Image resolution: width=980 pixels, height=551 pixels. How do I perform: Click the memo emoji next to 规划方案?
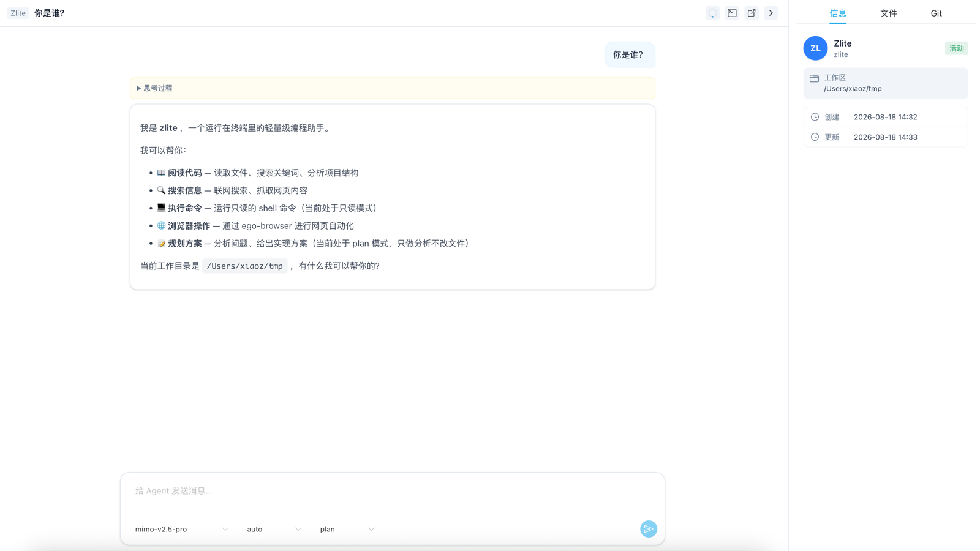point(161,244)
